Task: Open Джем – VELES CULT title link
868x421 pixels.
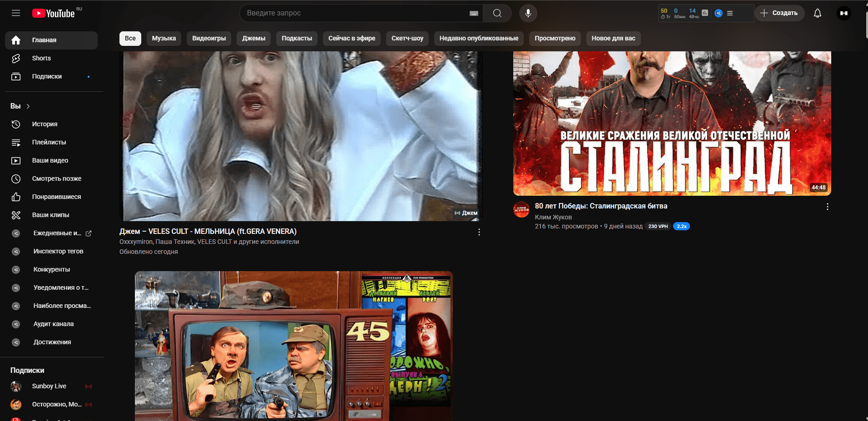Action: click(x=208, y=231)
